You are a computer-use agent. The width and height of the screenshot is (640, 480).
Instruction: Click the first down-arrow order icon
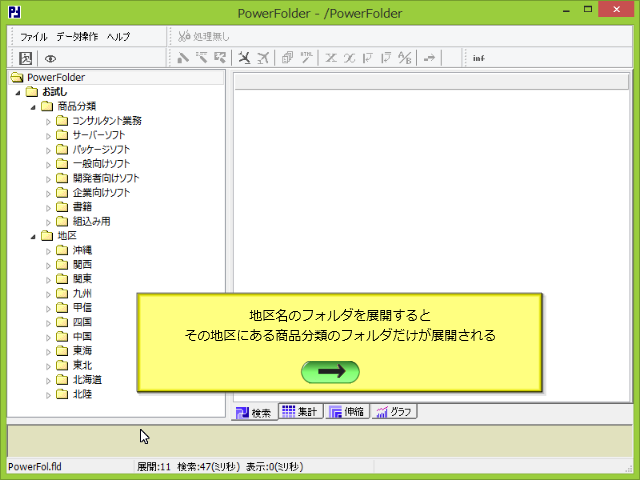368,58
